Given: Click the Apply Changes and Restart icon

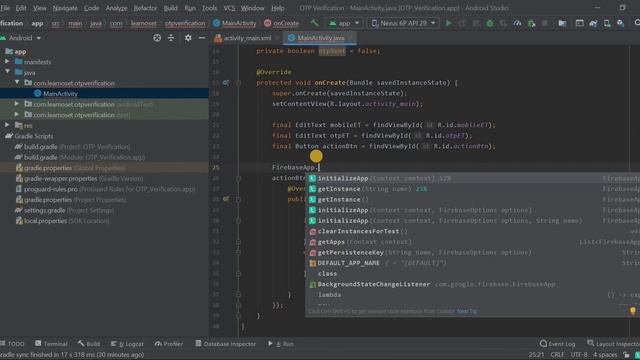Looking at the screenshot, I should click(x=462, y=23).
